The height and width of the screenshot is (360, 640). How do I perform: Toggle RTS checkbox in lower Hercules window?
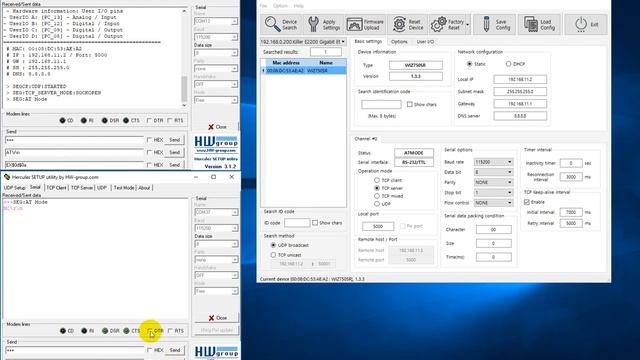pos(170,331)
